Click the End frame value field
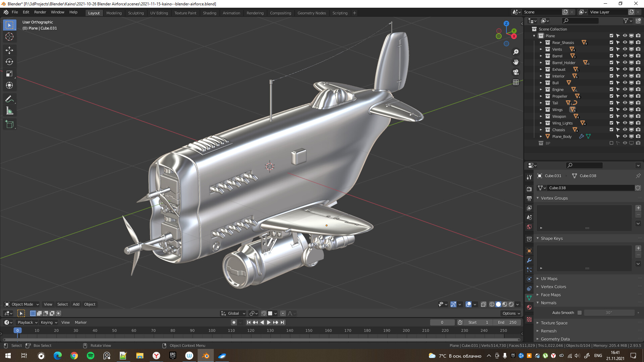This screenshot has width=644, height=362. point(507,322)
